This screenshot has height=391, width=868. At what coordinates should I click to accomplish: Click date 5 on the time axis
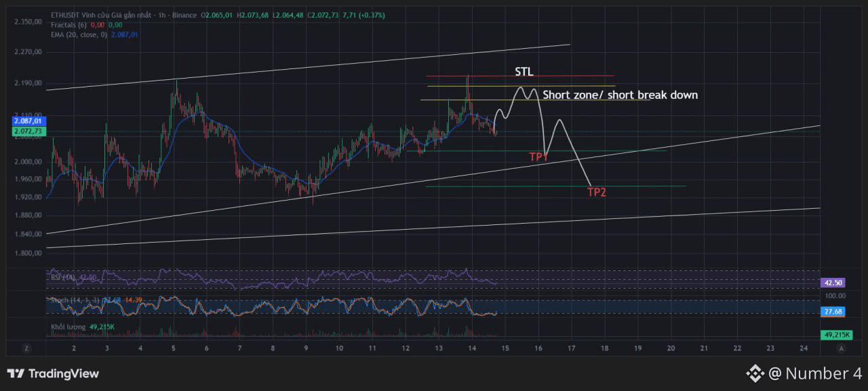174,348
